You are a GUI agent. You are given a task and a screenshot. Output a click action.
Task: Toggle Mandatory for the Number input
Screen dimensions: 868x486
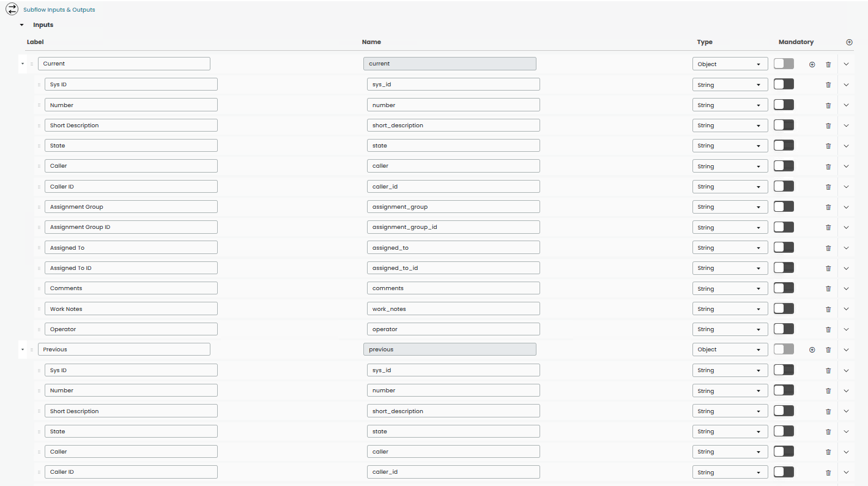784,104
